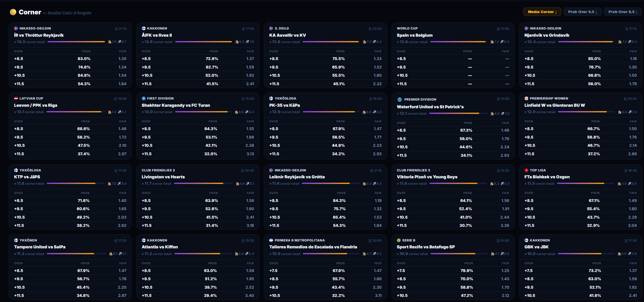Screen dimensions: 644x302
Task: Click the Finland flag on ÅIFK vs Ilves II
Action: click(144, 28)
